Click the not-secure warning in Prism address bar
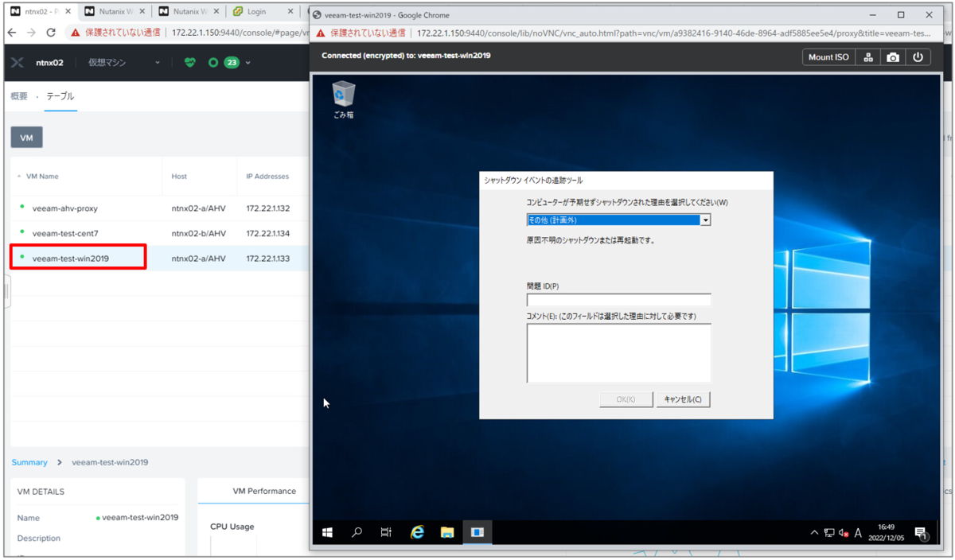The image size is (955, 560). (115, 33)
